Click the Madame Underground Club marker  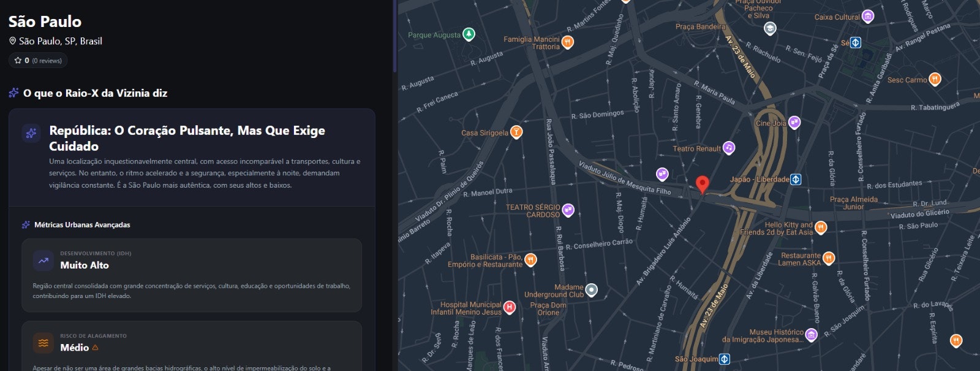click(591, 290)
